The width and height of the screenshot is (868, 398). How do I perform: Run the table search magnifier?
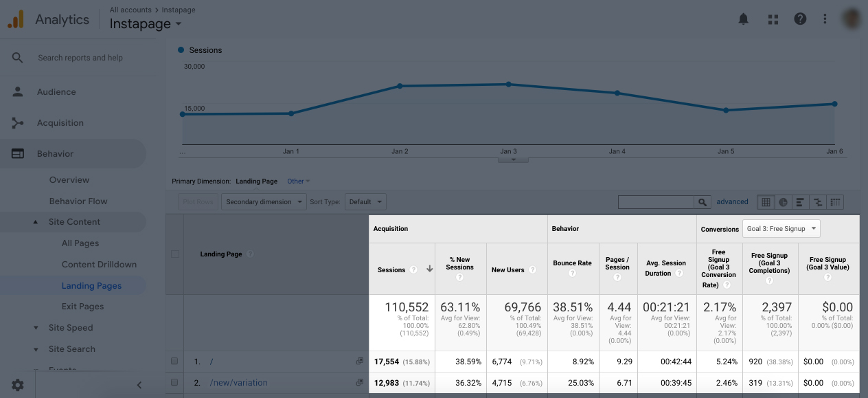pos(703,201)
